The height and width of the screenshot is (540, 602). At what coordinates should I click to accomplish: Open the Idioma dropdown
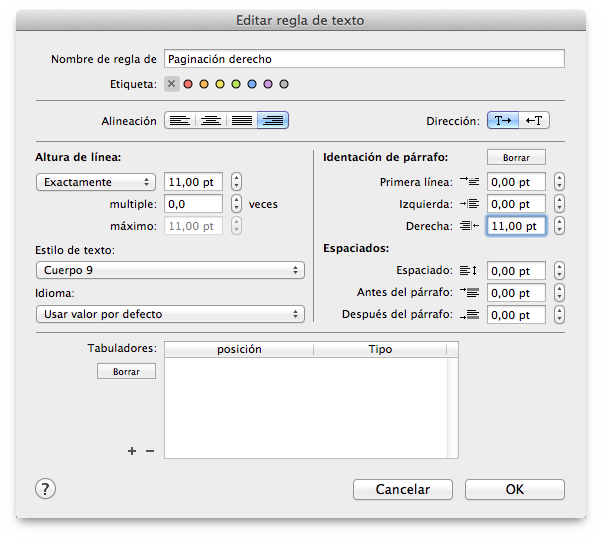coord(170,314)
